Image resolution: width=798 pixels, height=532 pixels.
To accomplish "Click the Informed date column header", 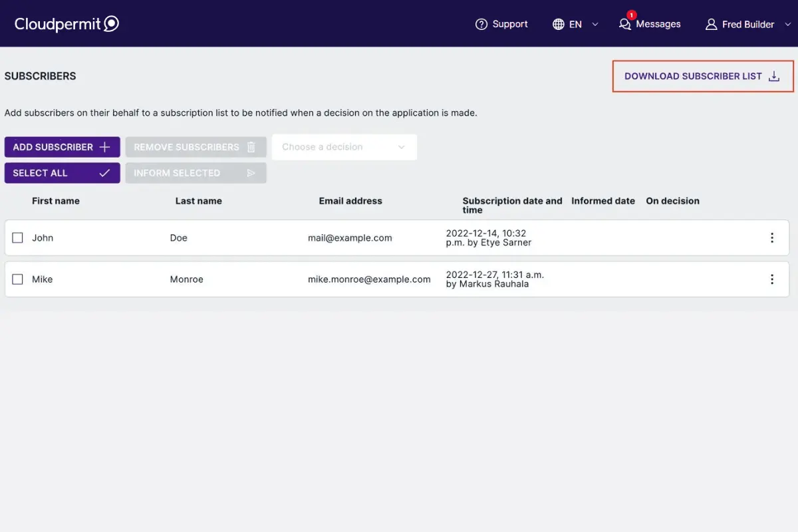I will coord(603,201).
